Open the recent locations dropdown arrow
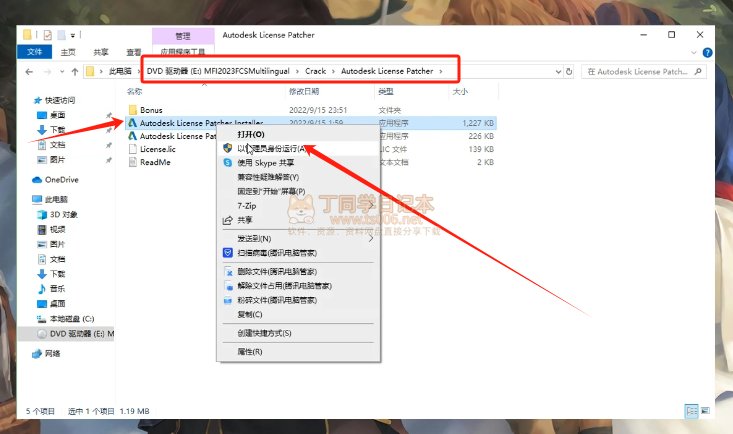The width and height of the screenshot is (733, 434). click(x=62, y=72)
